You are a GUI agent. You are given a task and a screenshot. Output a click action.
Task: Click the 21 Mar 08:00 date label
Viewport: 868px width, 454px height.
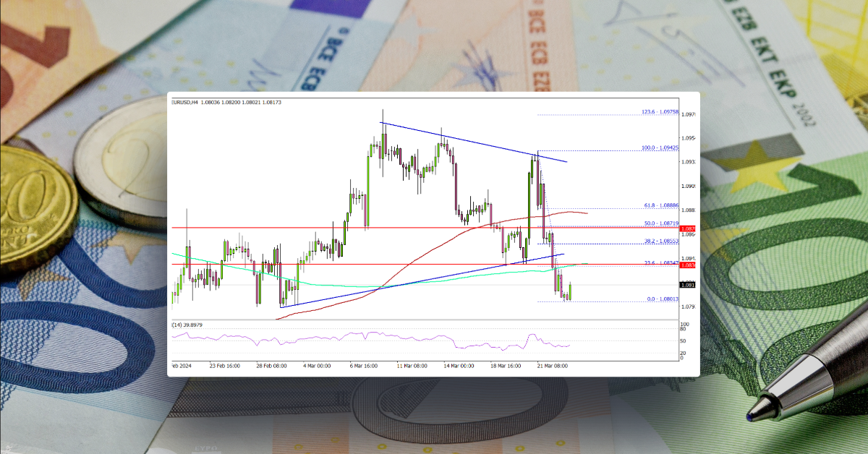pos(553,366)
